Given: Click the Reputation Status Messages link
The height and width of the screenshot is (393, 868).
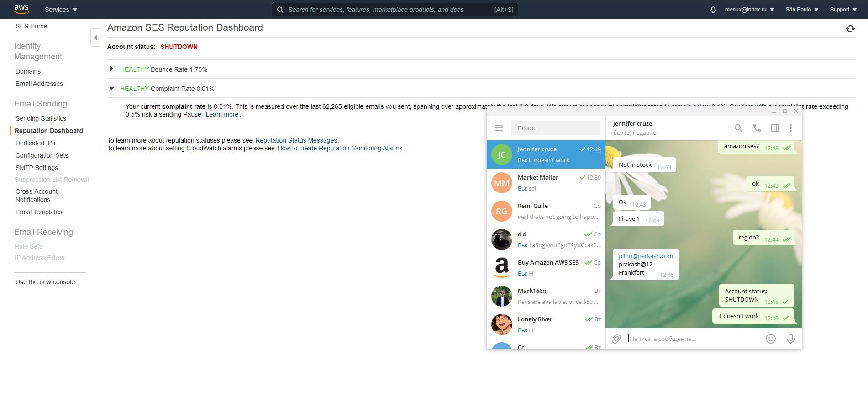Looking at the screenshot, I should click(x=296, y=140).
